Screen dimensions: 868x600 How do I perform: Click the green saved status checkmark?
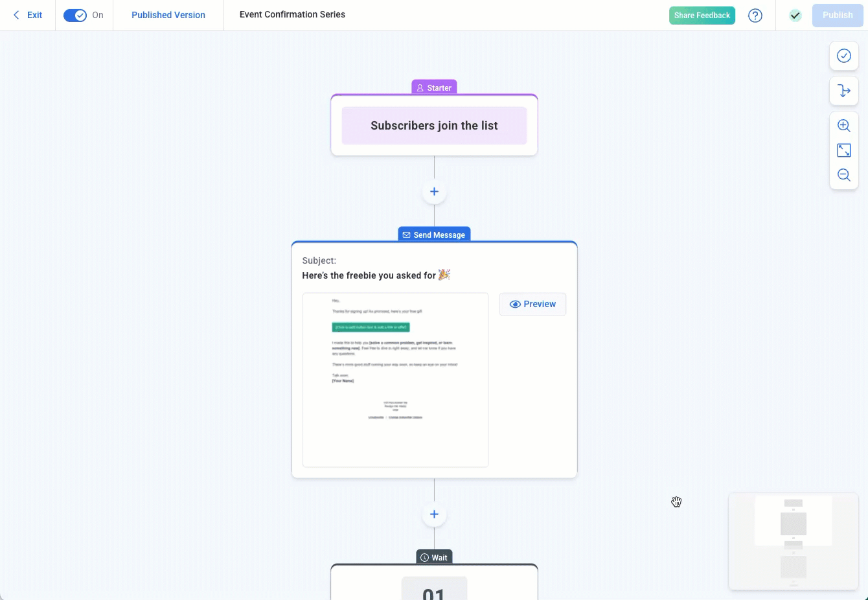[795, 16]
